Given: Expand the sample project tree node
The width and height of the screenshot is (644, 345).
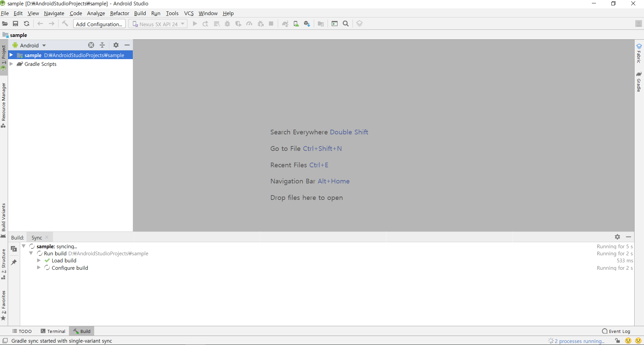Looking at the screenshot, I should (11, 55).
